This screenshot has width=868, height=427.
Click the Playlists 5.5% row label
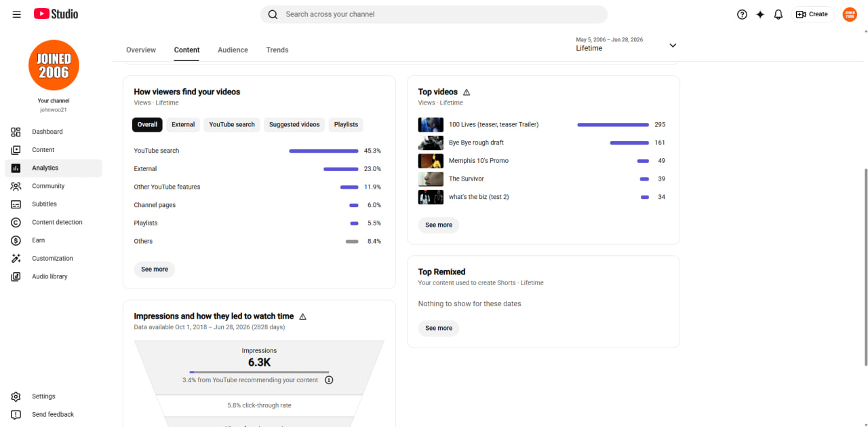(146, 223)
